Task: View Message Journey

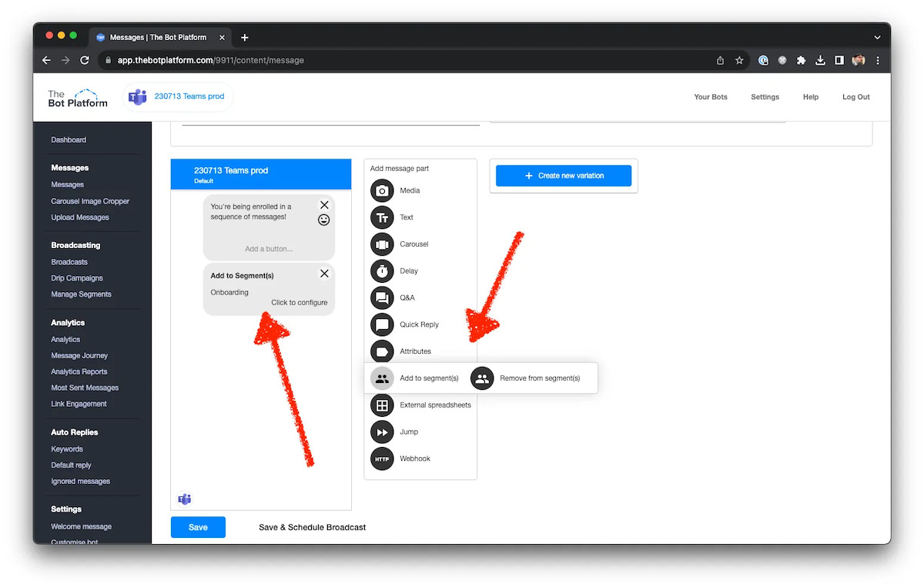Action: 79,355
